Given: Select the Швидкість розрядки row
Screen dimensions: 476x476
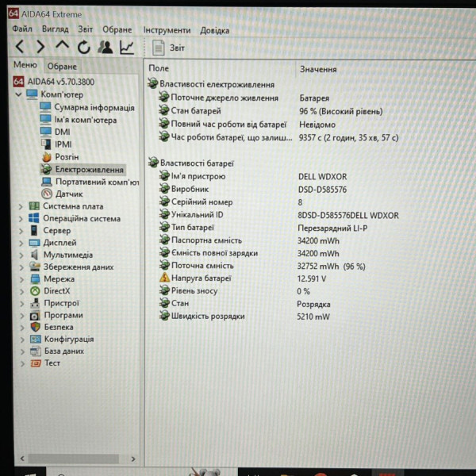Looking at the screenshot, I should [x=244, y=317].
